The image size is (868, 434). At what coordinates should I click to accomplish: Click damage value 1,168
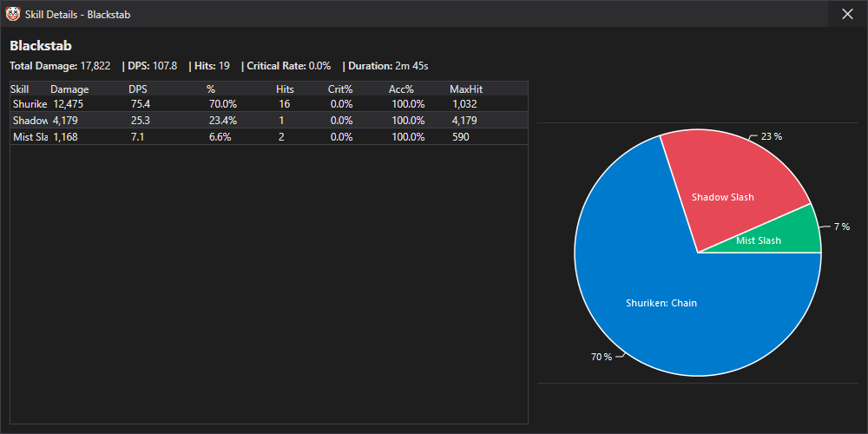[x=65, y=137]
